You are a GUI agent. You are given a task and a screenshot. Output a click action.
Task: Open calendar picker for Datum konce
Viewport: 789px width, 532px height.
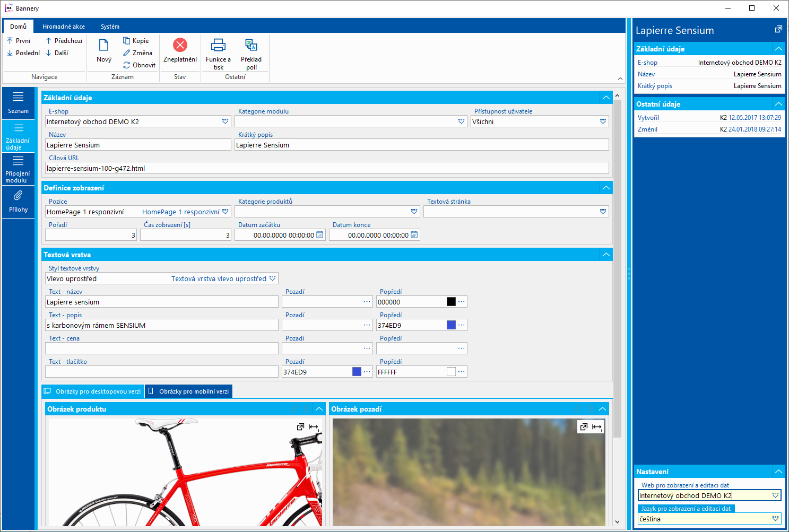414,235
